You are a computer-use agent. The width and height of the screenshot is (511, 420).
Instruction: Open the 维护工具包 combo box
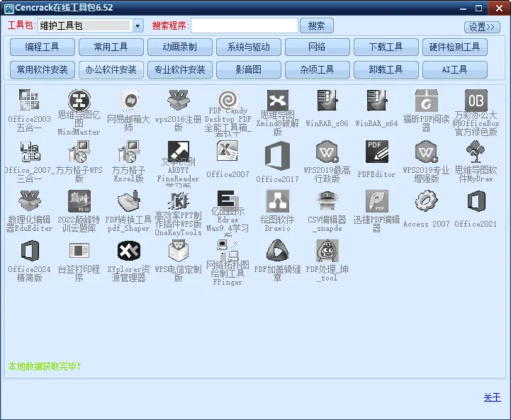click(91, 25)
